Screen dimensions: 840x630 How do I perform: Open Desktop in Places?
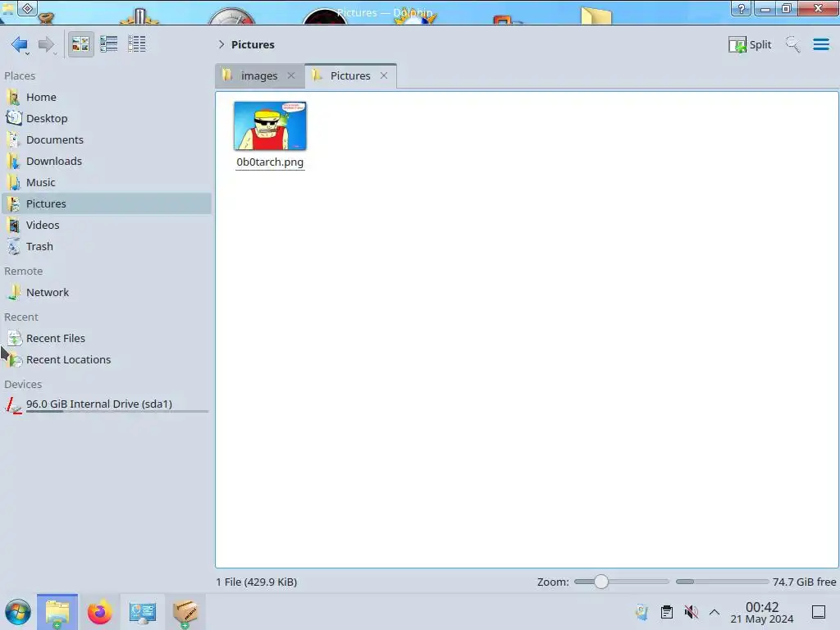[107, 118]
